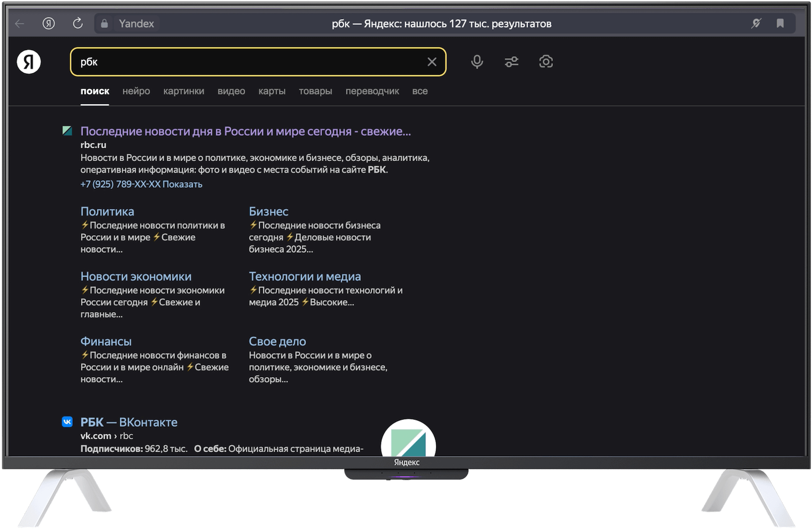Click the rbc.ru favicon in first result

(x=67, y=131)
